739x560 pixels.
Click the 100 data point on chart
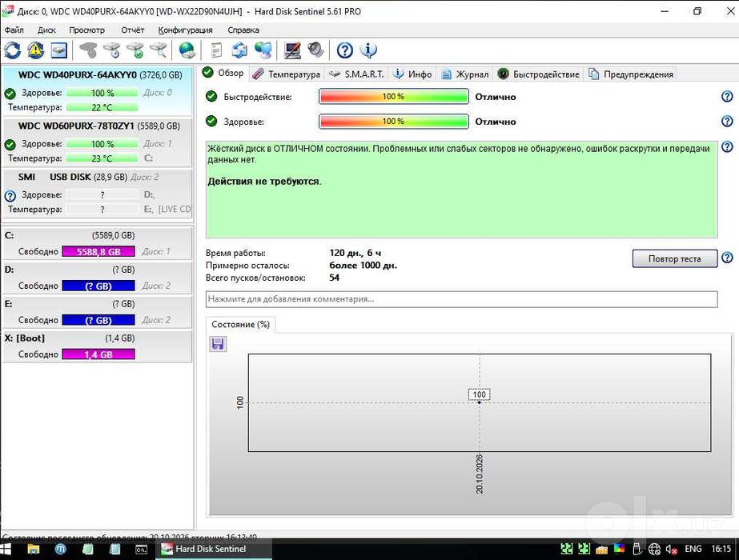480,402
